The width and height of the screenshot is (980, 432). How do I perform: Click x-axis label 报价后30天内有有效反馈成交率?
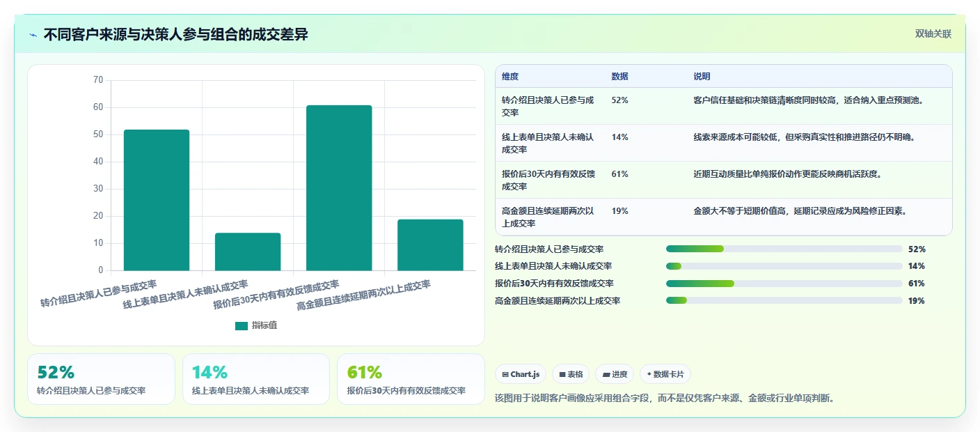tap(276, 295)
